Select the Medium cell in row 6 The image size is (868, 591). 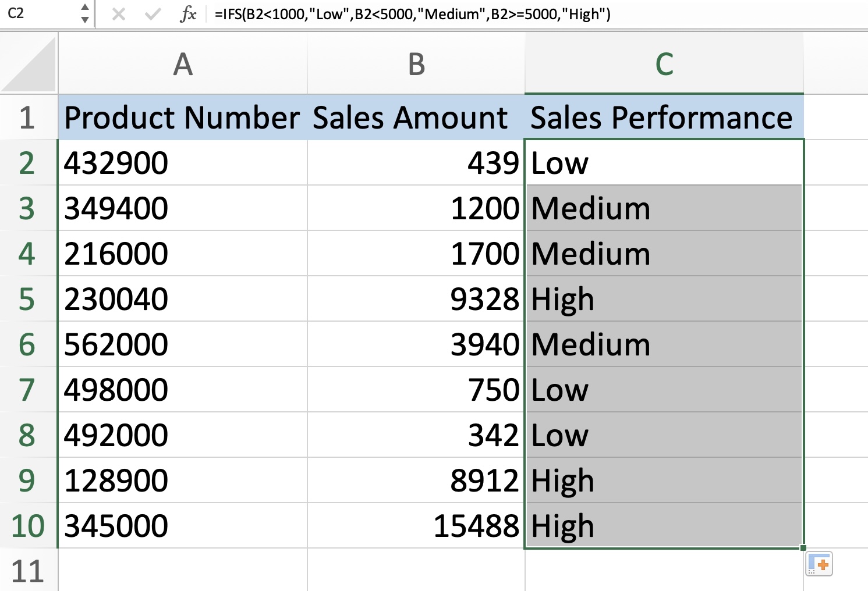[664, 344]
